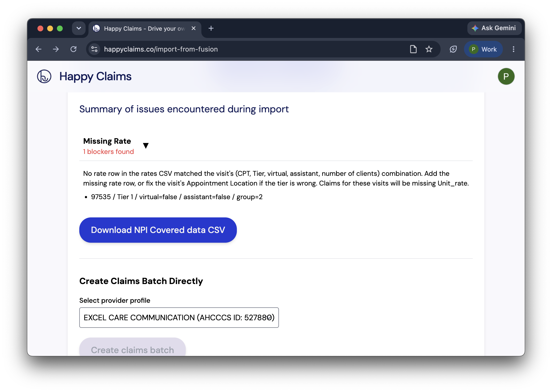The width and height of the screenshot is (552, 392).
Task: Click the address bar URL happyclaims.co/import-from-fusion
Action: 161,49
